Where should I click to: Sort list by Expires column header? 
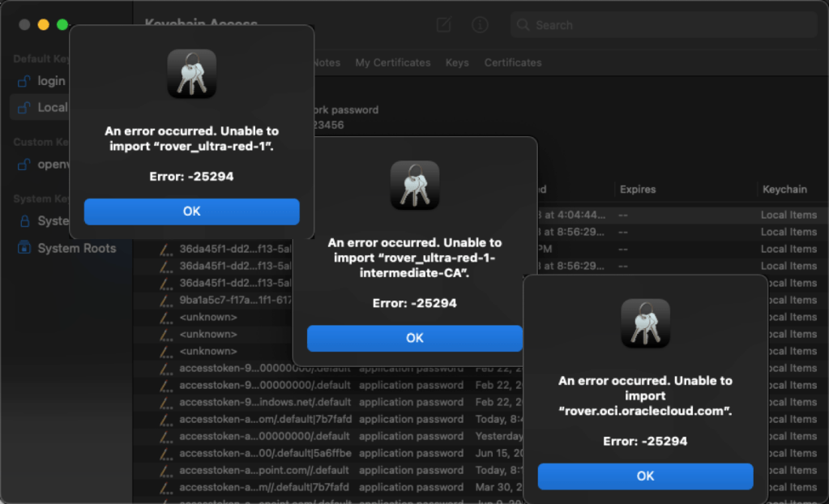pos(638,190)
